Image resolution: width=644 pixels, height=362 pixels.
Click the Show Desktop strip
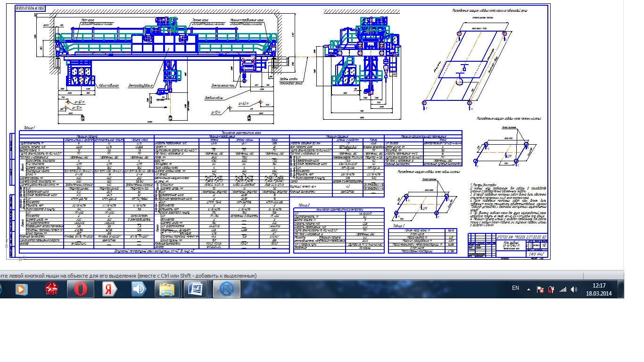coord(621,288)
